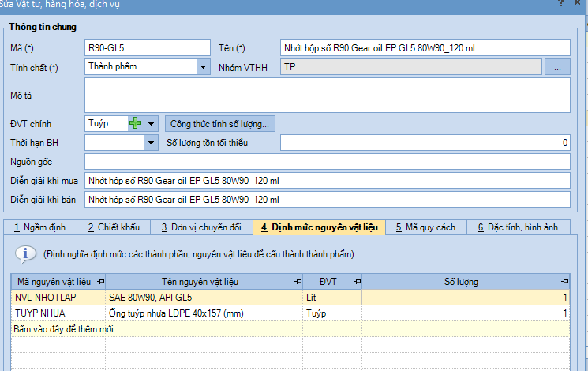The image size is (588, 371).
Task: Expand the ĐVT chính unit dropdown arrow
Action: point(152,123)
